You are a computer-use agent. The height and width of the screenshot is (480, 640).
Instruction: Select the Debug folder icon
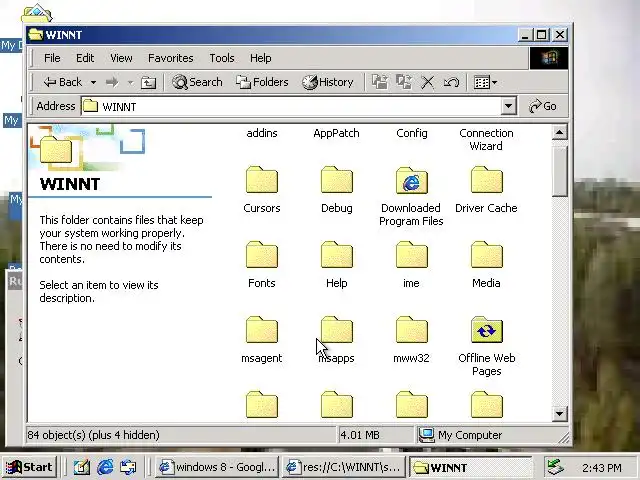click(337, 180)
